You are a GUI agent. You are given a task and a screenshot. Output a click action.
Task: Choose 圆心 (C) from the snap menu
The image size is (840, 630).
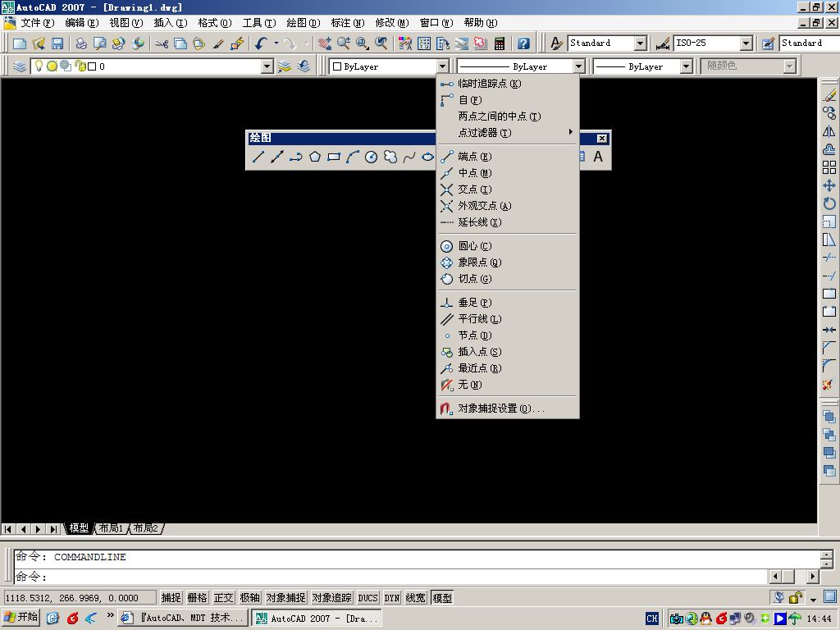click(508, 246)
